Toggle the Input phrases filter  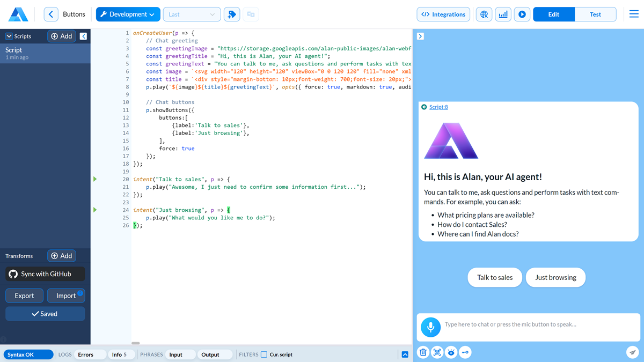point(175,354)
